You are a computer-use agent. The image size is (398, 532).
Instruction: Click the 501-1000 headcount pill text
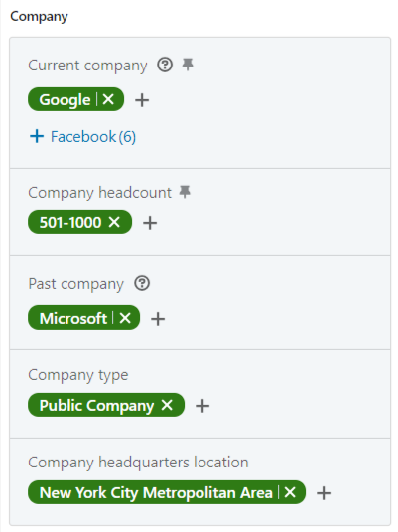pyautogui.click(x=70, y=223)
